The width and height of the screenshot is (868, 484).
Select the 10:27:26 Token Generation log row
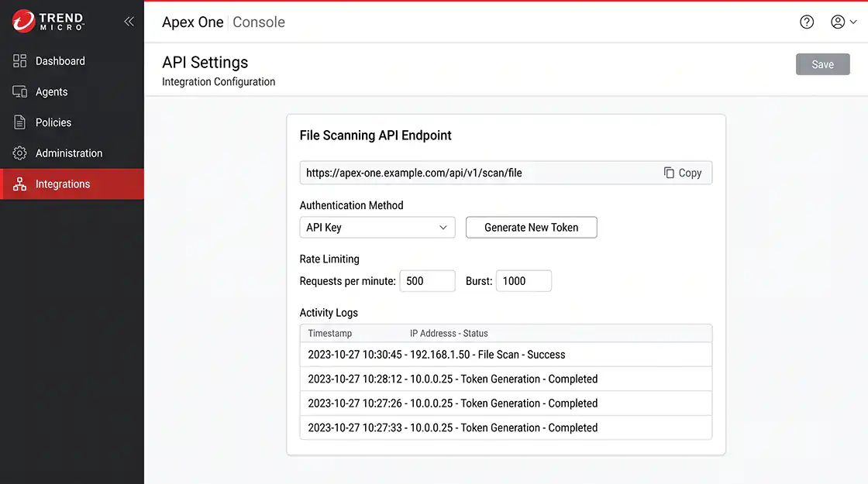[x=506, y=403]
